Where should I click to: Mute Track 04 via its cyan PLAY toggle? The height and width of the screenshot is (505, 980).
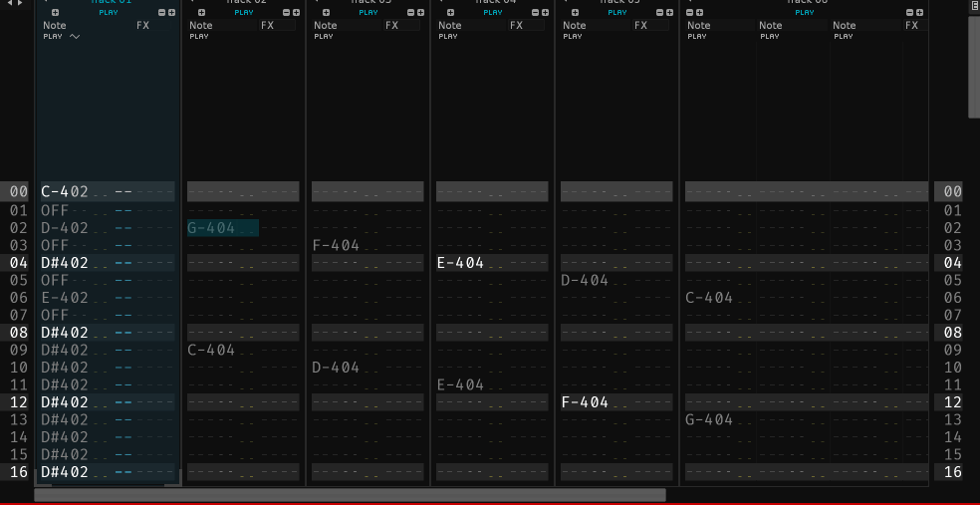point(493,13)
